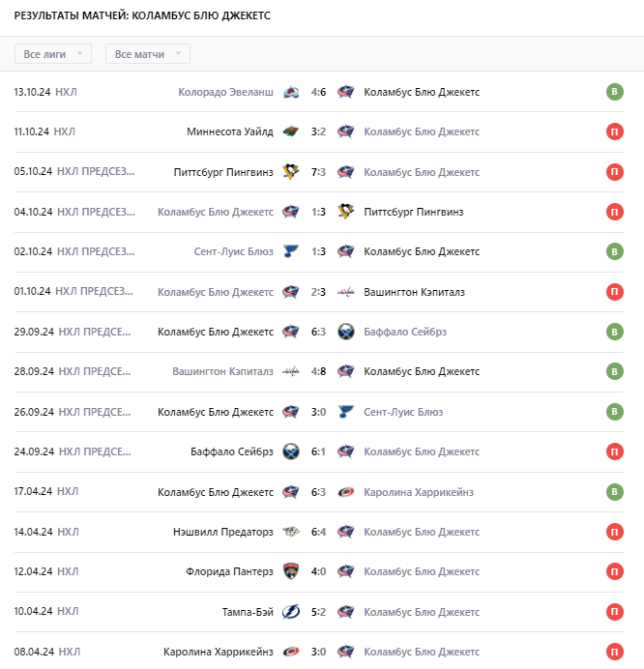Click the Tampa Bay Lightning logo icon

[x=291, y=611]
